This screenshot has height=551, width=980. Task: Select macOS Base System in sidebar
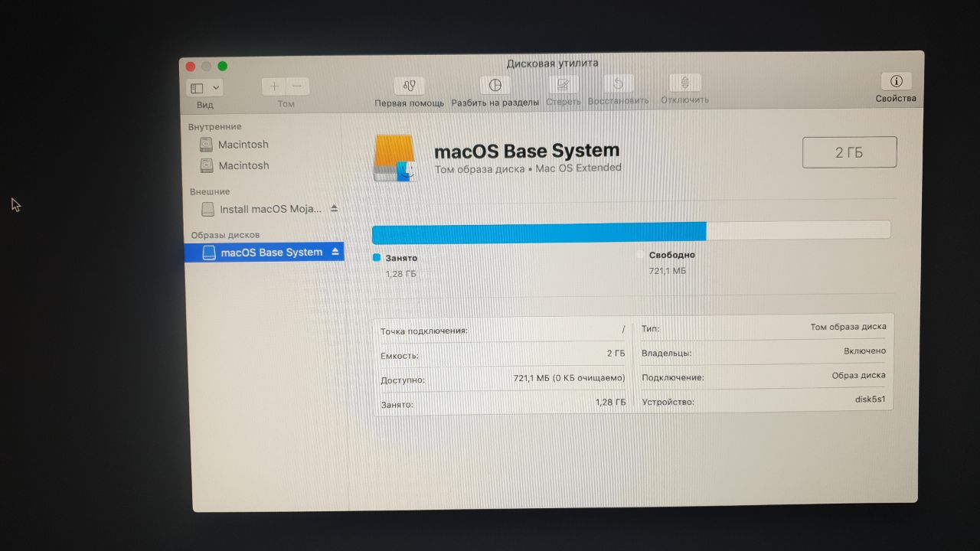264,253
